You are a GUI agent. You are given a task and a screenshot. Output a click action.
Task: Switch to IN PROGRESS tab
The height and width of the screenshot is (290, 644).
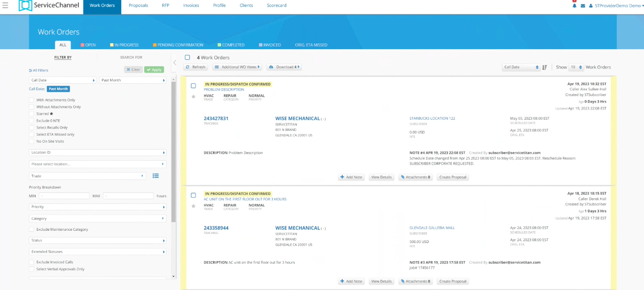pyautogui.click(x=124, y=45)
